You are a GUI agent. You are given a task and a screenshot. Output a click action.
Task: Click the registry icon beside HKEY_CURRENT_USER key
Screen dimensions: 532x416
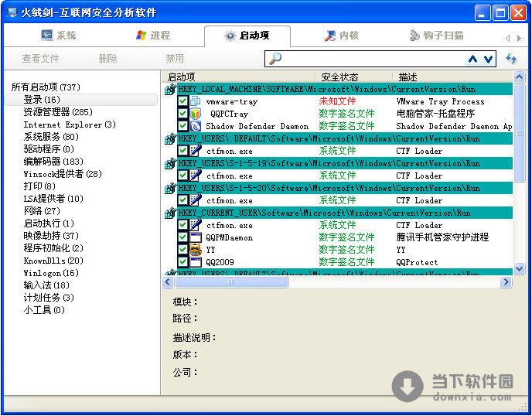[x=170, y=213]
